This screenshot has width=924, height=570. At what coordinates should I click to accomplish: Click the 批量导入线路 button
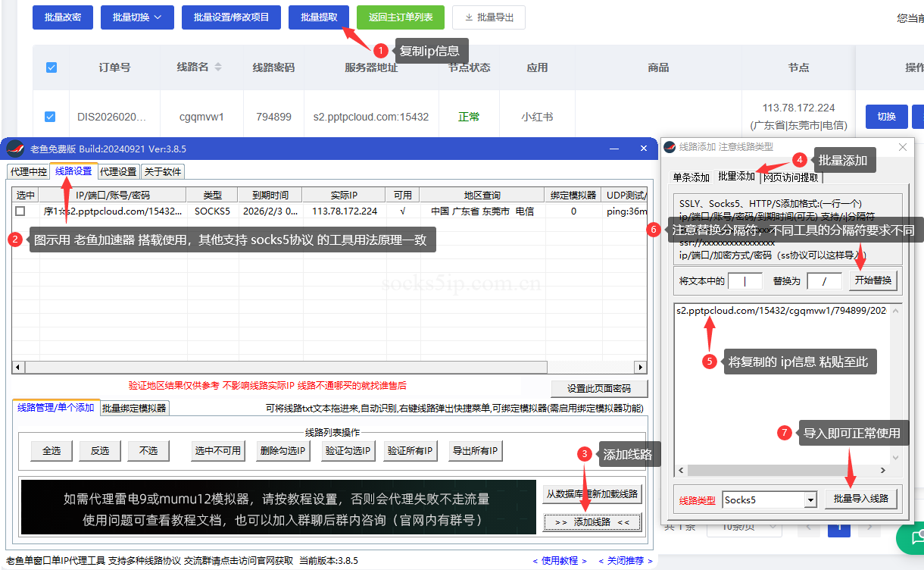[x=861, y=499]
